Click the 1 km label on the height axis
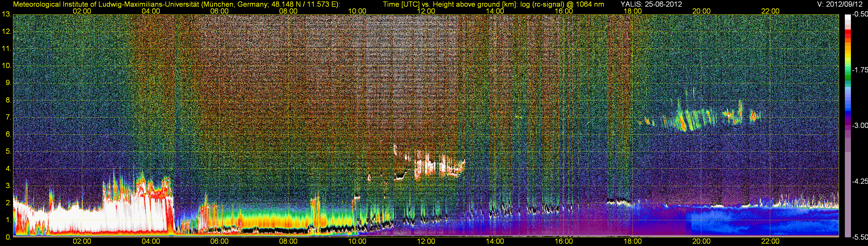 [x=8, y=220]
